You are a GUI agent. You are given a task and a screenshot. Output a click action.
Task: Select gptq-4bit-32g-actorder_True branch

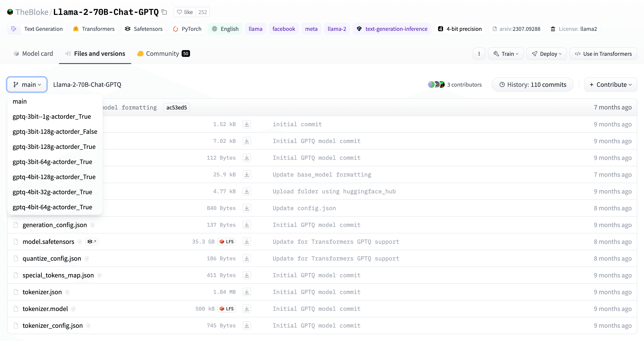tap(52, 192)
